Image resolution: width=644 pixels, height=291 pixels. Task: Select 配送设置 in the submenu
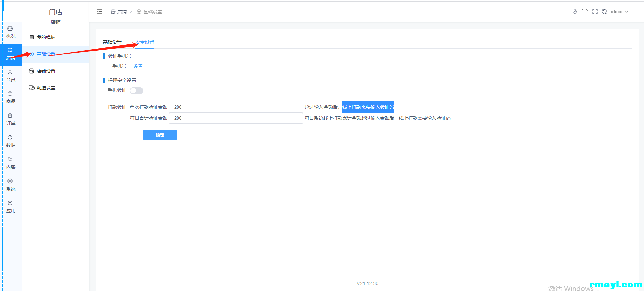click(46, 88)
